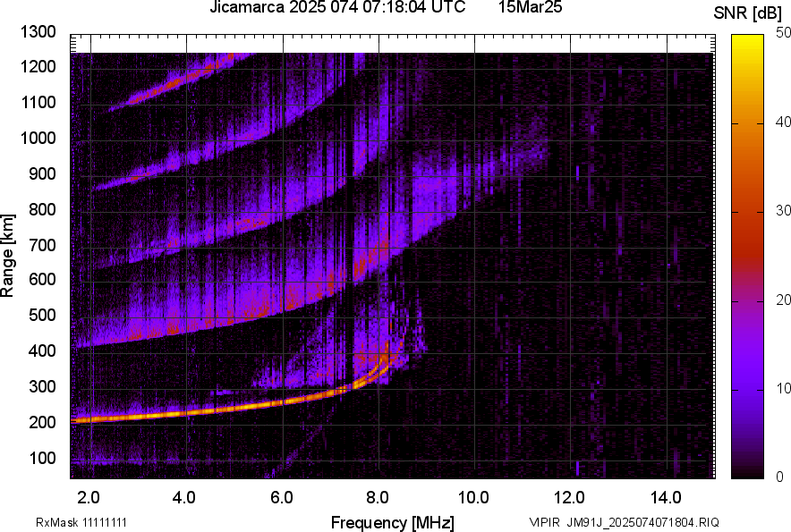791x532 pixels.
Task: Click the colorbar tick label "20"
Action: [783, 300]
